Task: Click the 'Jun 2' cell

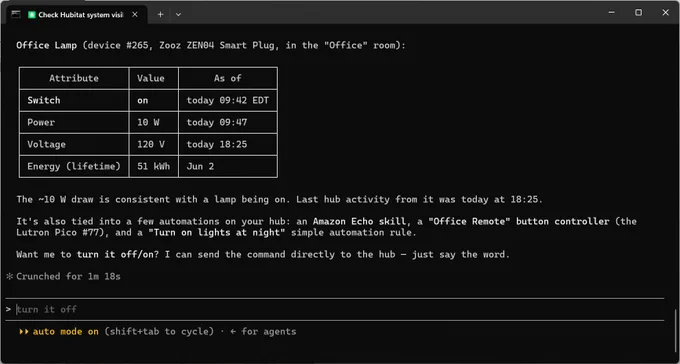Action: point(228,166)
